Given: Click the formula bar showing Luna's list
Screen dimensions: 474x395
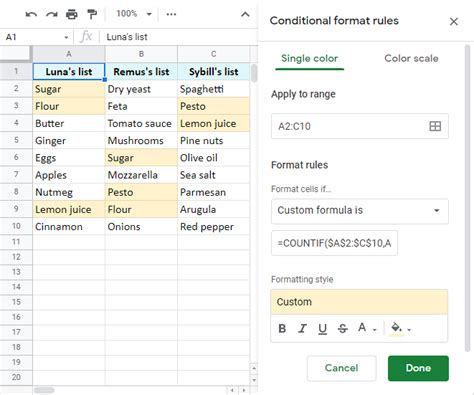Looking at the screenshot, I should pyautogui.click(x=178, y=37).
